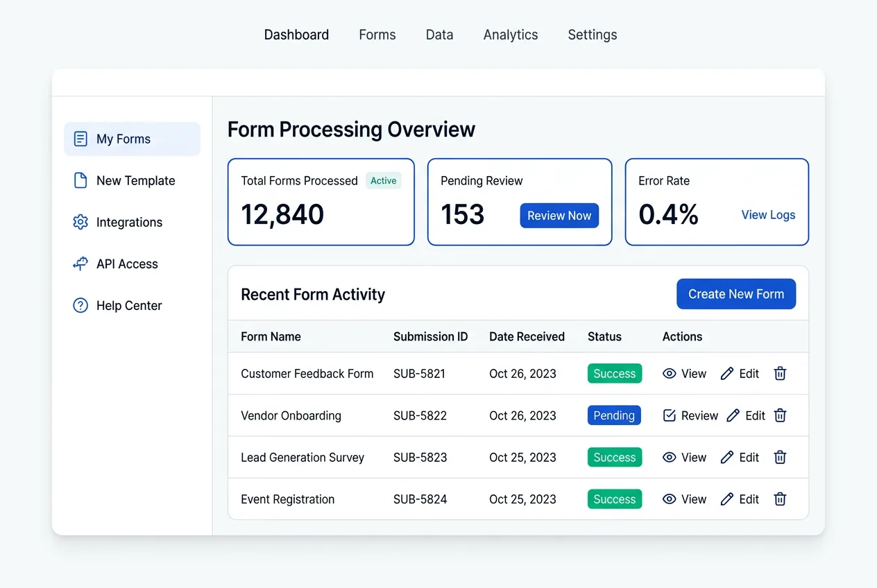Image resolution: width=877 pixels, height=588 pixels.
Task: Click Create New Form
Action: [x=736, y=293]
